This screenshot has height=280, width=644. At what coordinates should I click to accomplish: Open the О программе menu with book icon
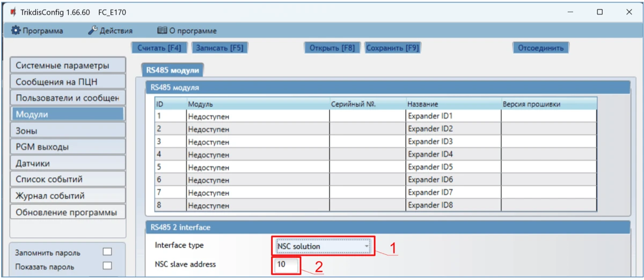tap(187, 31)
